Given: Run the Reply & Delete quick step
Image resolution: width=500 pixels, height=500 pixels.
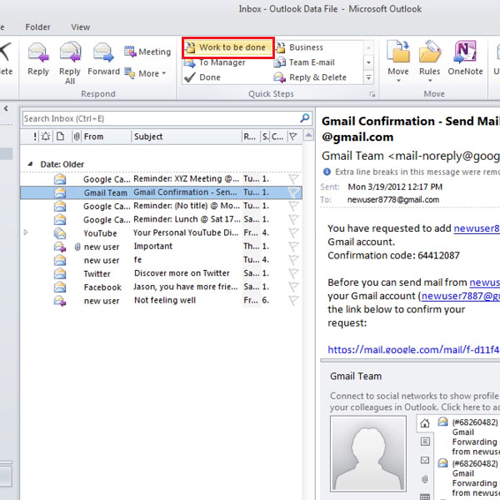Looking at the screenshot, I should click(x=310, y=77).
